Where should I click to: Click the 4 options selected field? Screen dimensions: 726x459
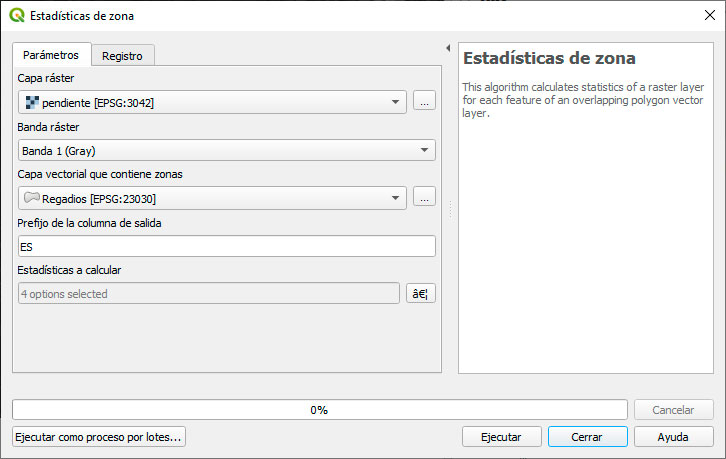(x=209, y=294)
